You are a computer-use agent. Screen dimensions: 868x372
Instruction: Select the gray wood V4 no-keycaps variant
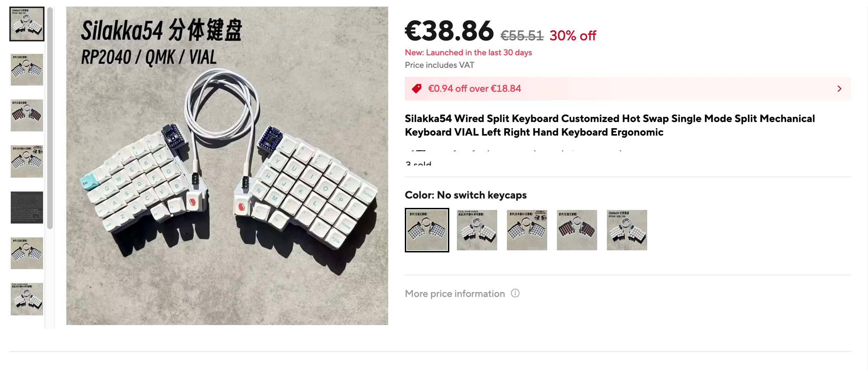click(527, 230)
